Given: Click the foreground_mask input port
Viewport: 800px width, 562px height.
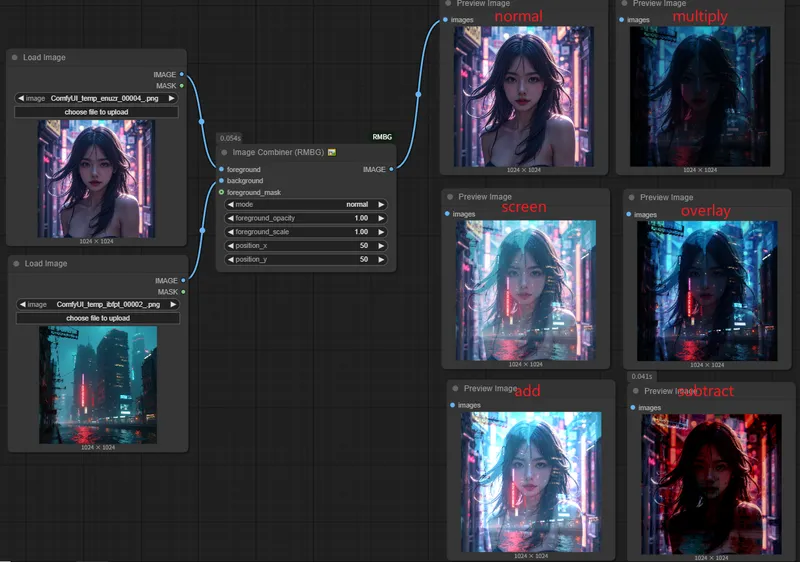Looking at the screenshot, I should (x=221, y=192).
